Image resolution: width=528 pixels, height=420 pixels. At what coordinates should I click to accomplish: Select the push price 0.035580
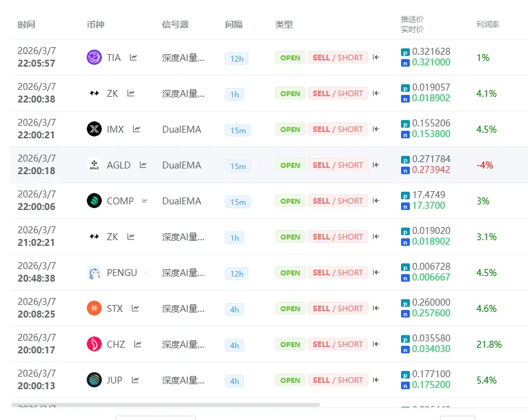tap(431, 338)
